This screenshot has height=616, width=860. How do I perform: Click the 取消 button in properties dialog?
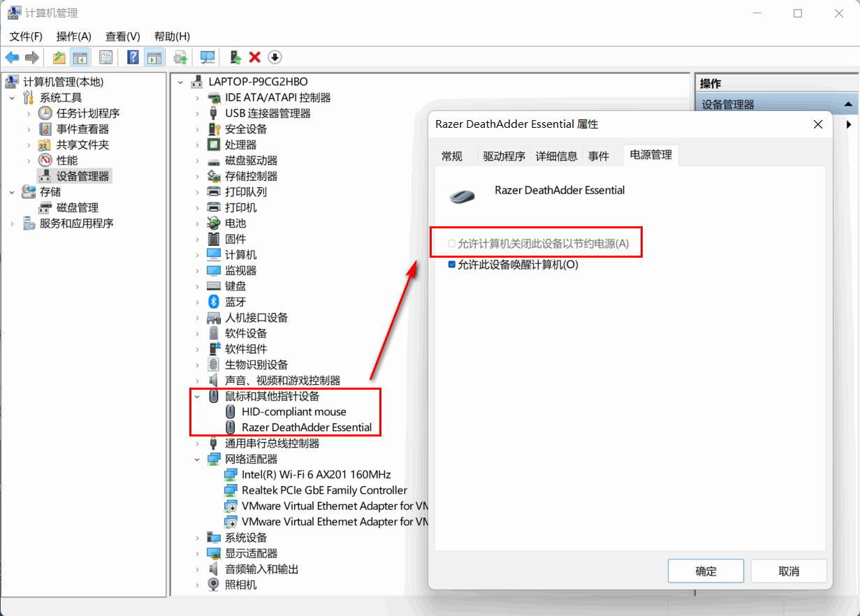point(789,571)
